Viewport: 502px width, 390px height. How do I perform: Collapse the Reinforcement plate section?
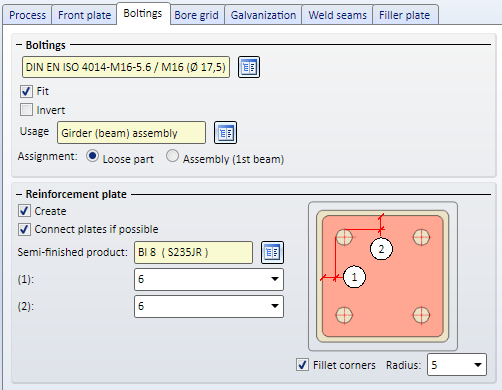point(19,194)
